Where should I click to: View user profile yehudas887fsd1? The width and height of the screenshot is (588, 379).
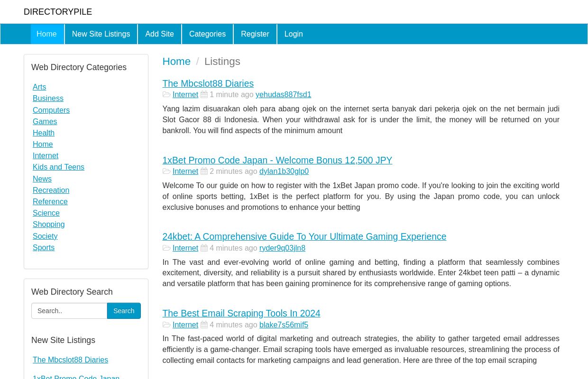tap(284, 95)
